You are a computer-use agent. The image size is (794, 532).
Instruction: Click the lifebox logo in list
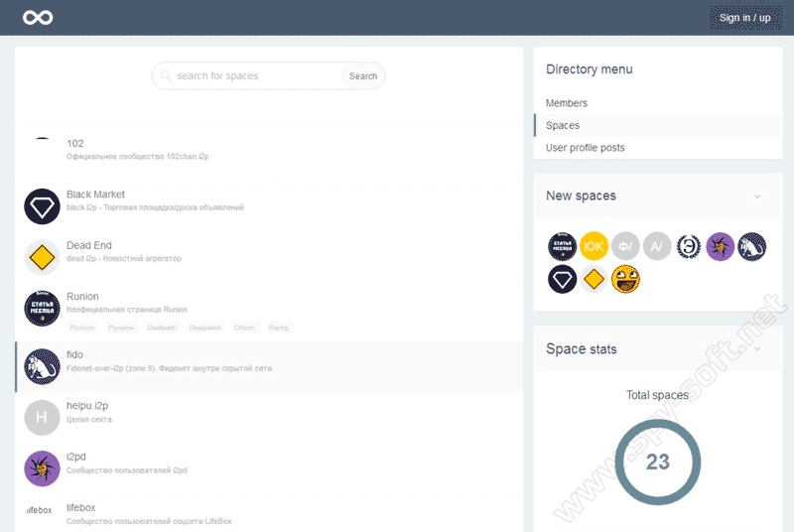(40, 509)
